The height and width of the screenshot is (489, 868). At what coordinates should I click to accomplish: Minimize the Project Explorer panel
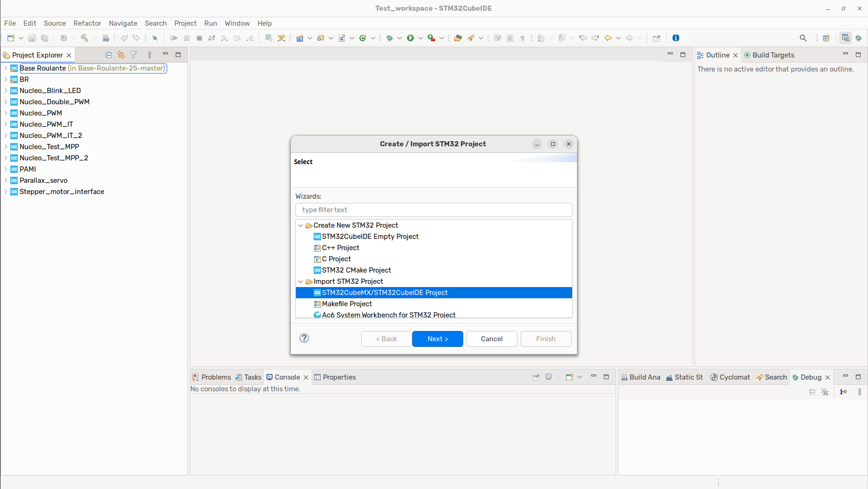[x=165, y=54]
